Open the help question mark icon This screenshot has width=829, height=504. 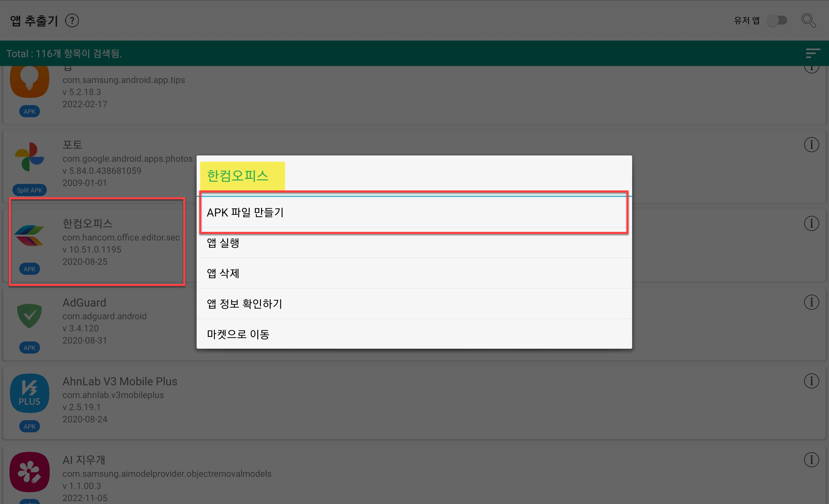[72, 20]
